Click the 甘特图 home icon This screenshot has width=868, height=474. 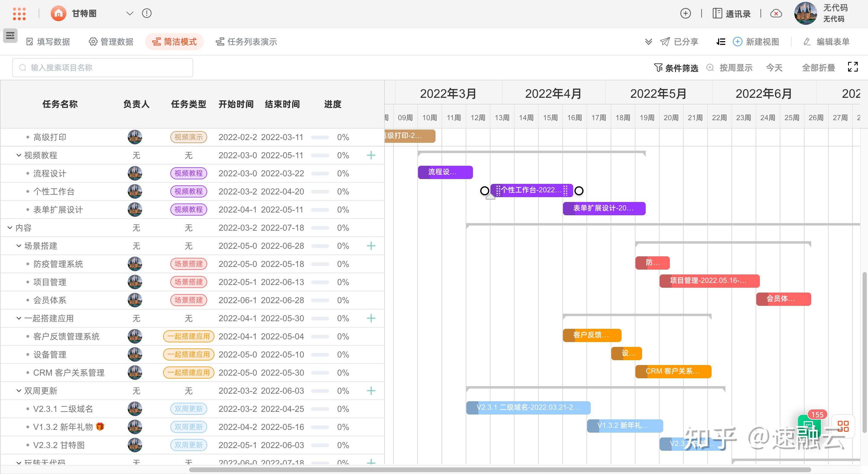click(x=59, y=14)
